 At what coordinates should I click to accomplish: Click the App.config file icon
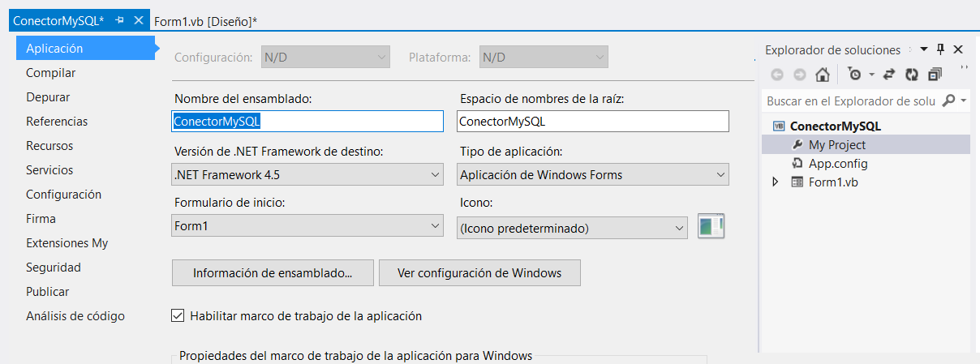coord(797,164)
